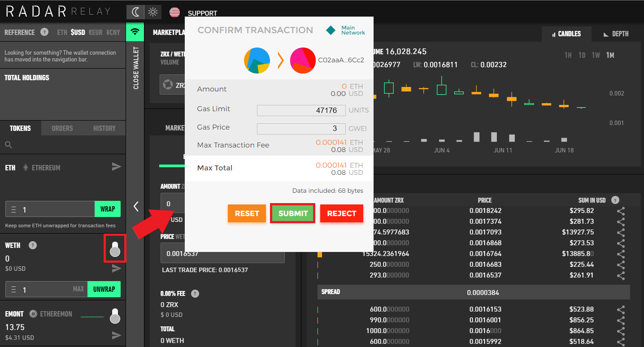Set chart range to 1H

[568, 55]
